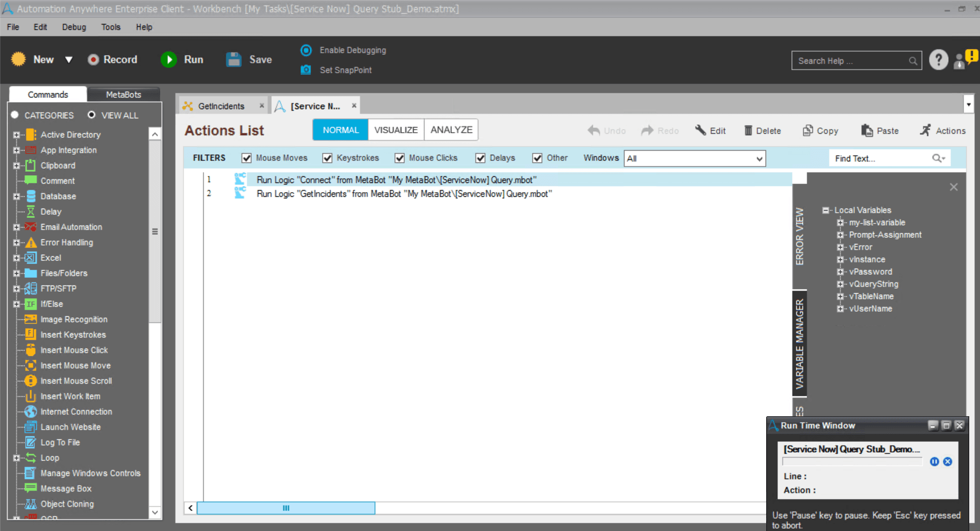Select the CATEGORIES radio button
The image size is (980, 531).
pos(15,115)
